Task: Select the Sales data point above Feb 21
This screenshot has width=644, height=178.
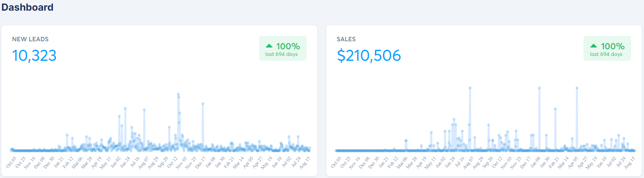Action: pyautogui.click(x=555, y=109)
